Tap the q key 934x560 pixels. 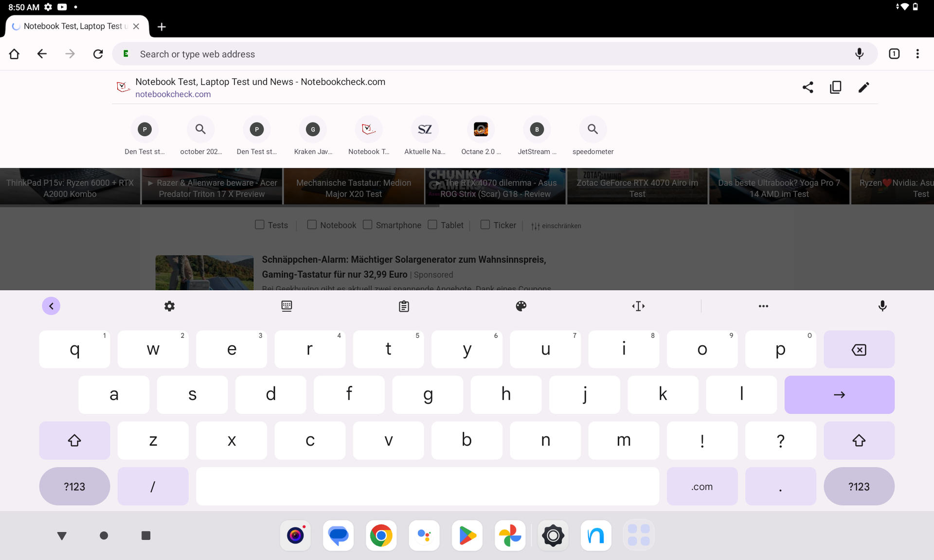[x=74, y=350]
